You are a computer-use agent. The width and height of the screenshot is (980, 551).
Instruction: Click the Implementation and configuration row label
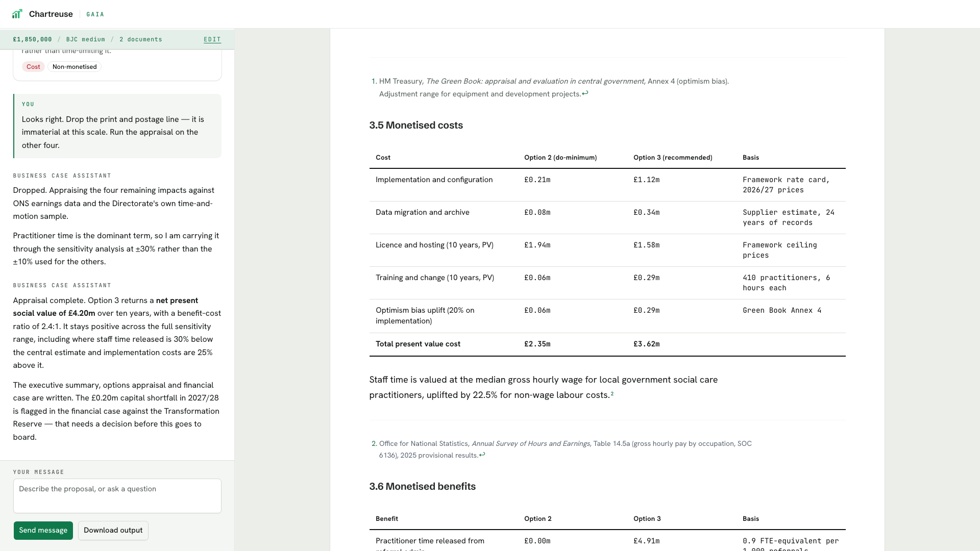click(434, 180)
